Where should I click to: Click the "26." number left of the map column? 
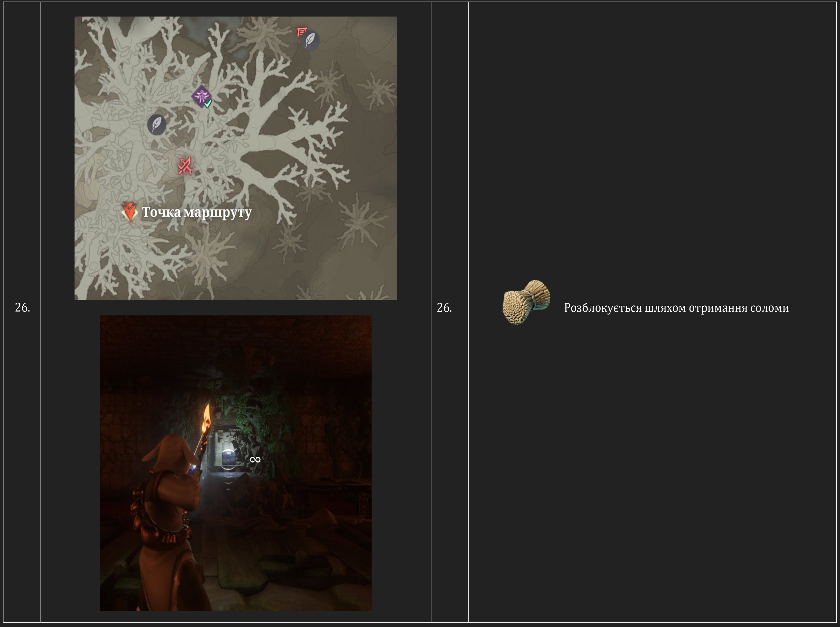click(x=22, y=308)
